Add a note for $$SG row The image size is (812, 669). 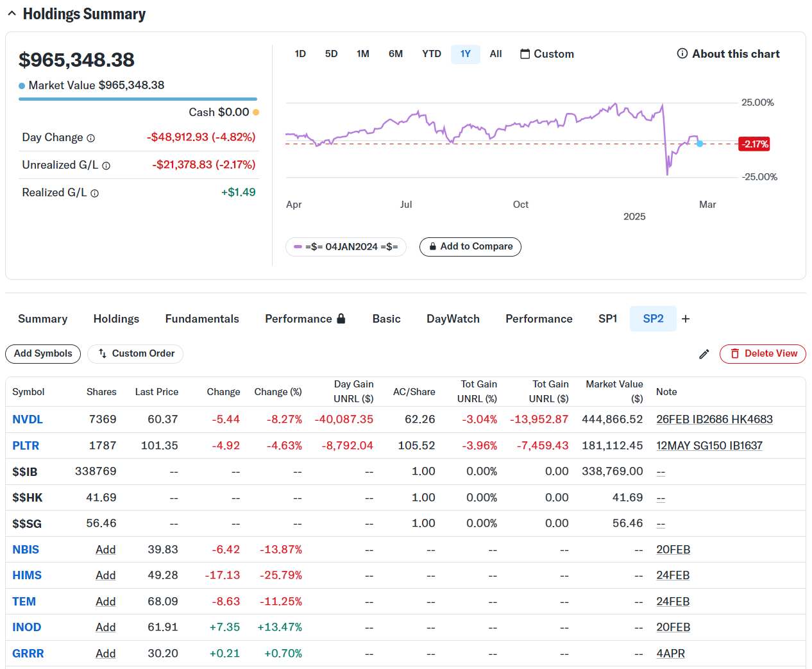click(661, 524)
